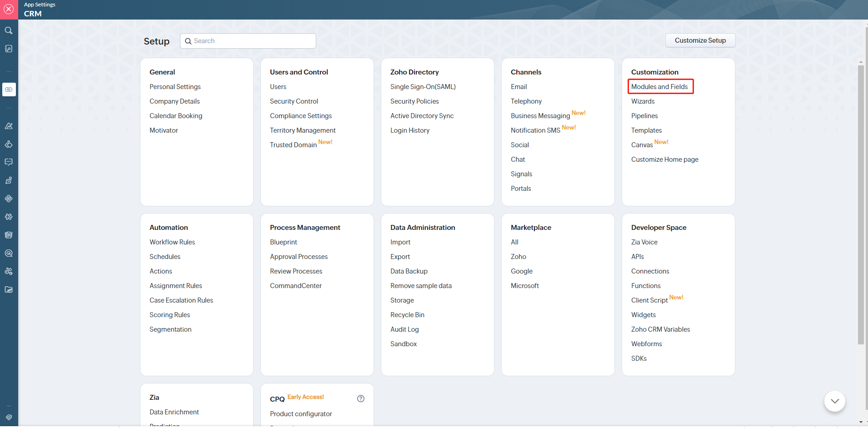Focus the Setup search field
Image resolution: width=868 pixels, height=428 pixels.
[248, 41]
